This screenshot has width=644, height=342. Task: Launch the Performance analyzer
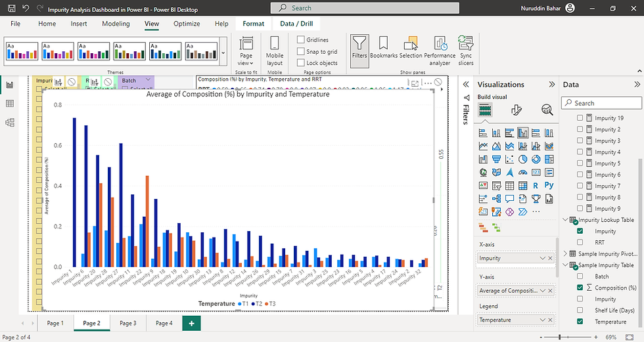(x=440, y=51)
